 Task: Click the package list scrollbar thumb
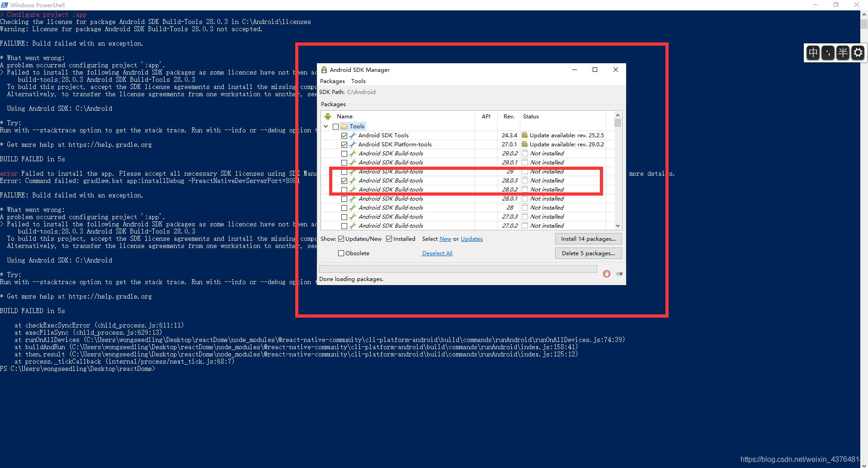pyautogui.click(x=618, y=123)
